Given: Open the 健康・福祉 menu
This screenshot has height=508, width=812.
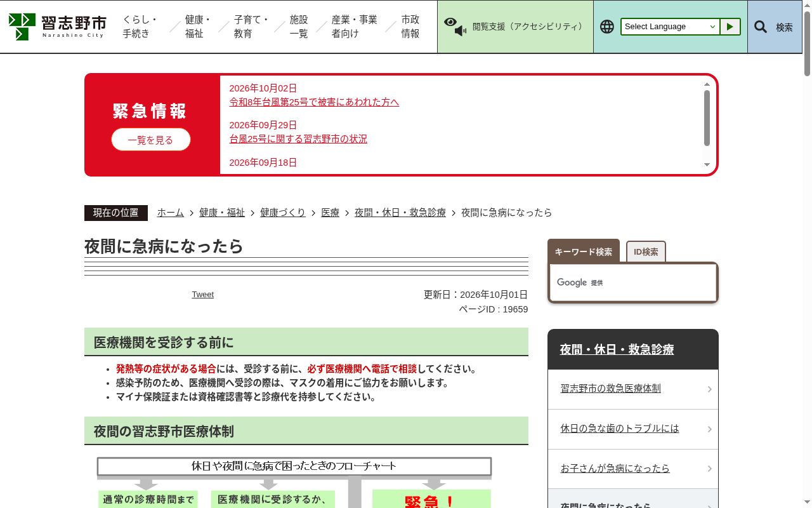Looking at the screenshot, I should tap(198, 27).
